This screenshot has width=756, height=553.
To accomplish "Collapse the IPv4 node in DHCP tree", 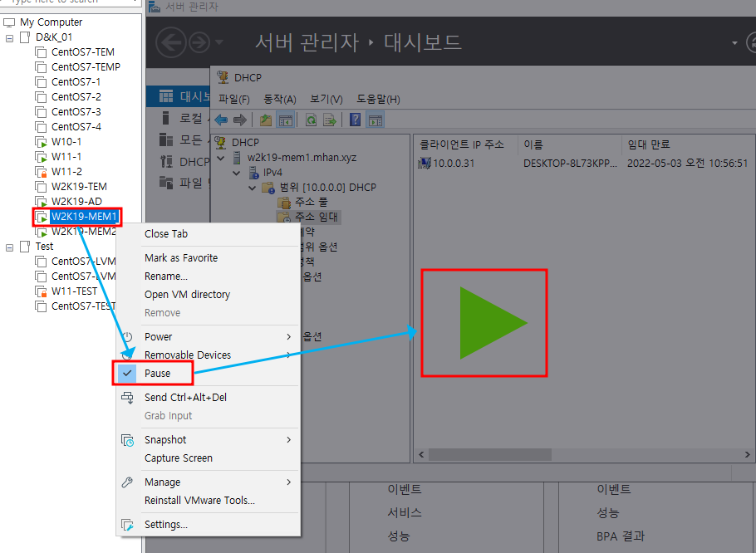I will pyautogui.click(x=237, y=173).
